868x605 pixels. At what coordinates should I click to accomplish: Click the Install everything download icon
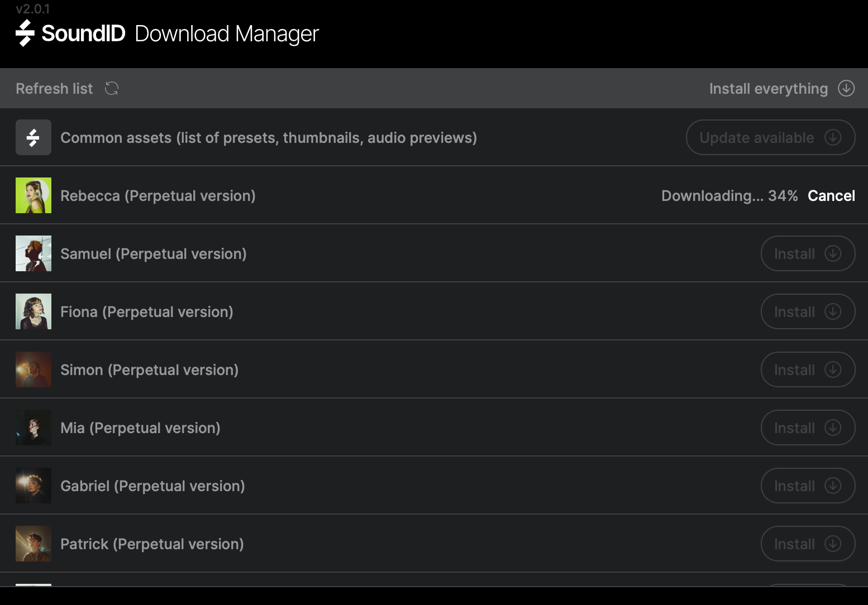pos(846,88)
